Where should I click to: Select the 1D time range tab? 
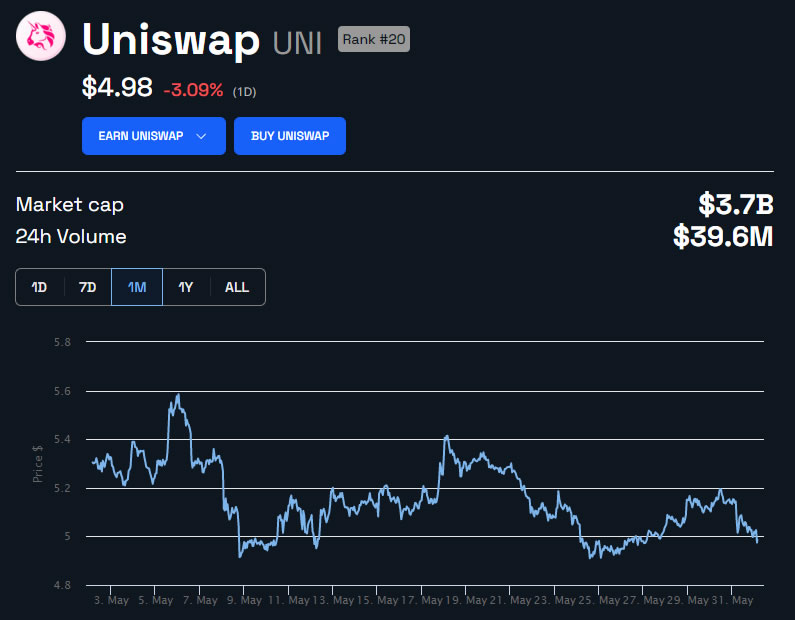pyautogui.click(x=40, y=287)
